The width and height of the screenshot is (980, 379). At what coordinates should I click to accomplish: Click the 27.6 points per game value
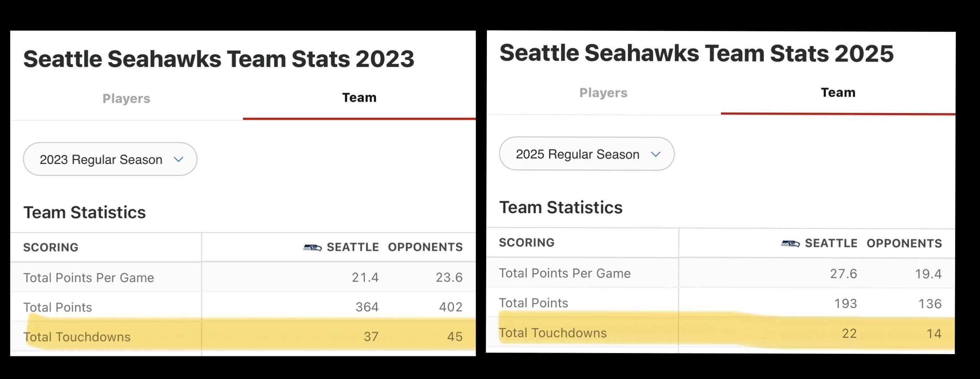843,274
